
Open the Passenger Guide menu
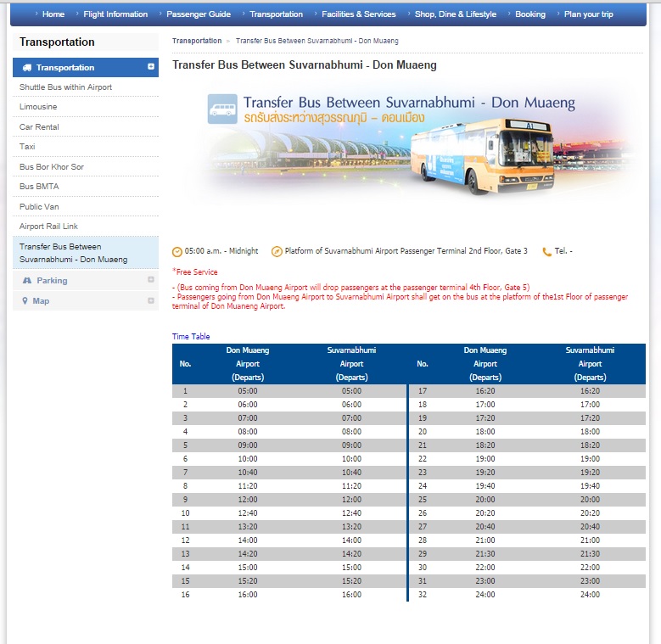coord(199,14)
